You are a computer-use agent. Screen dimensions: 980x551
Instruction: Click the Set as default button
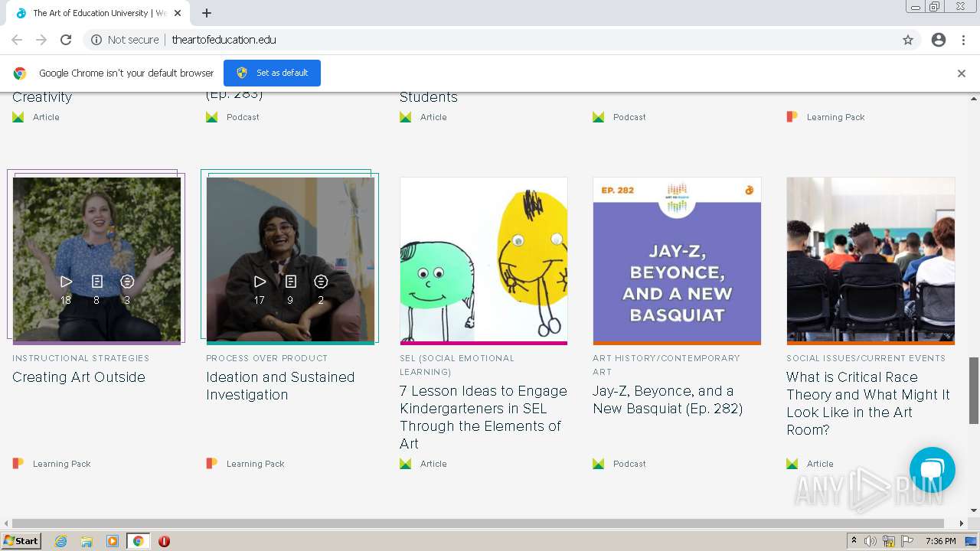(x=272, y=73)
